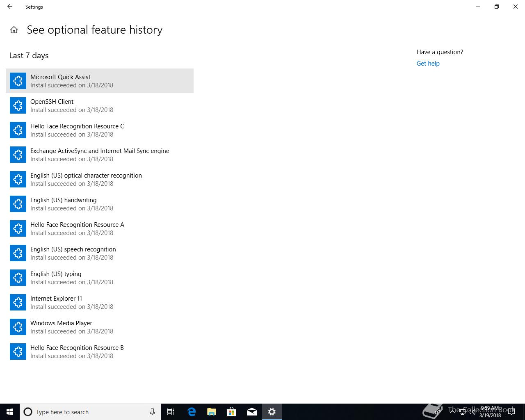The height and width of the screenshot is (420, 525).
Task: Select Windows Media Player text
Action: [61, 323]
